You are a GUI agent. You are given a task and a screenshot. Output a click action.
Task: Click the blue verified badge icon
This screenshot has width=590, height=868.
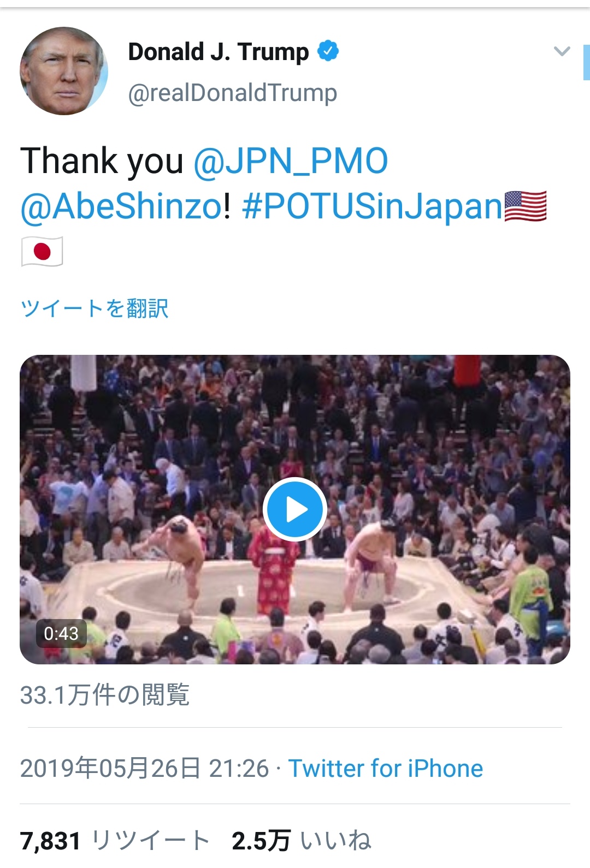[328, 51]
